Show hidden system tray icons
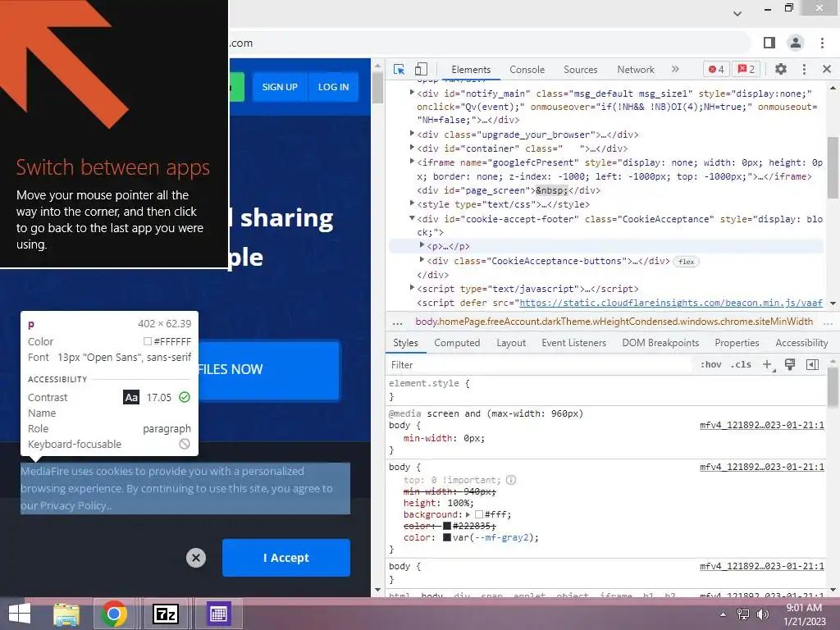This screenshot has width=840, height=630. click(724, 614)
